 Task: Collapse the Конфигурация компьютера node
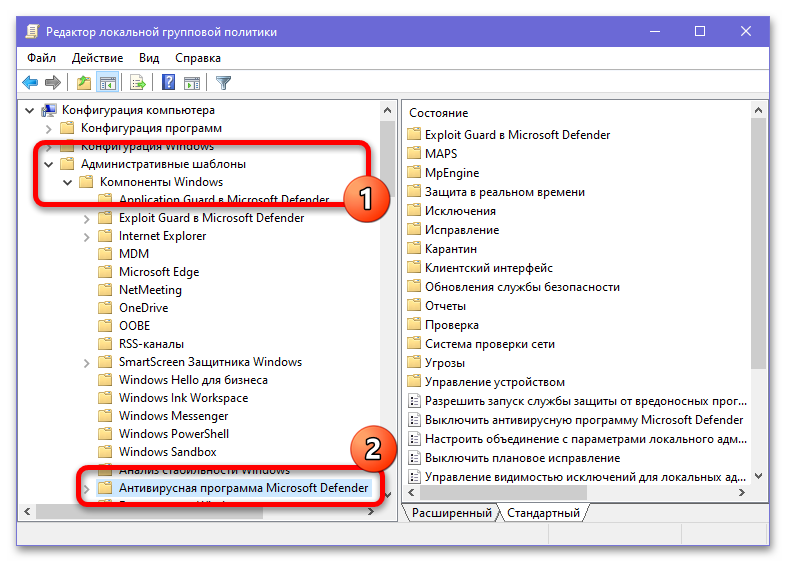(x=30, y=110)
